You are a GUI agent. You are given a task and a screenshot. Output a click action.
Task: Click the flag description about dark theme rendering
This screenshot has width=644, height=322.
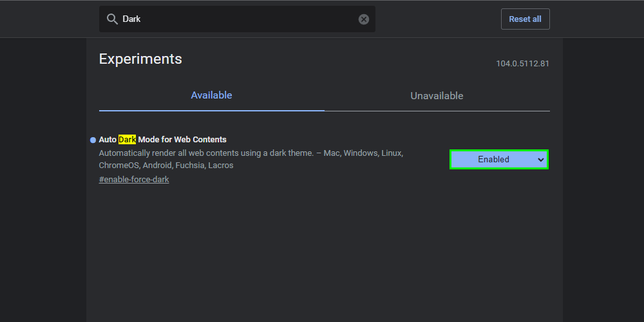click(251, 159)
